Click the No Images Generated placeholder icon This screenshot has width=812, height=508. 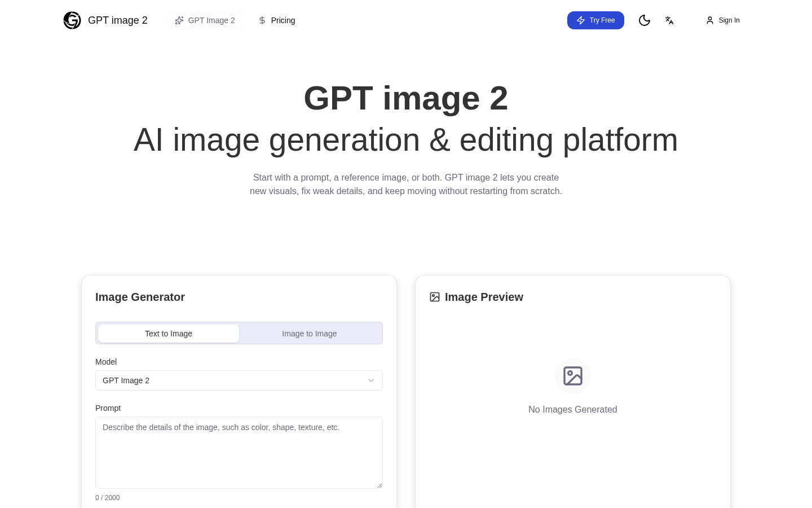[573, 376]
